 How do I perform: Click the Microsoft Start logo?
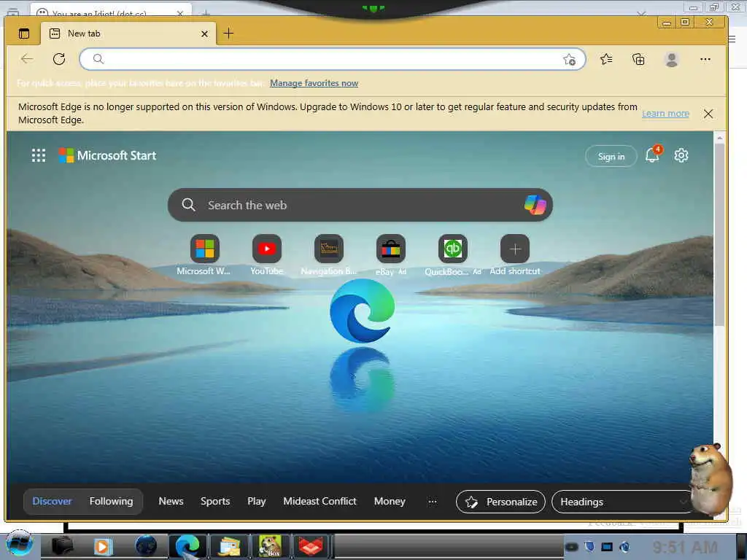[x=107, y=155]
